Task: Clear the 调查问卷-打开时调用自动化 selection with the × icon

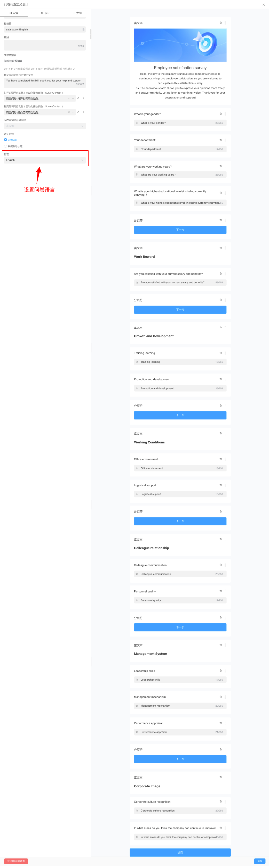Action: pos(69,98)
